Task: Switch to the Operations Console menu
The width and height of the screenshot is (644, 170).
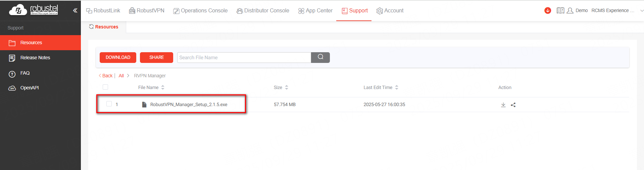Action: coord(200,10)
